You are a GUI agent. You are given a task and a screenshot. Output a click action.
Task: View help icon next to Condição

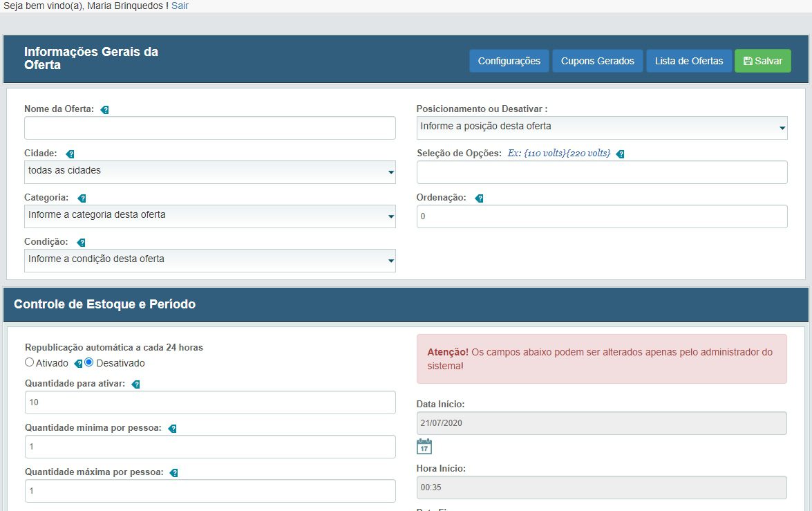(x=82, y=243)
